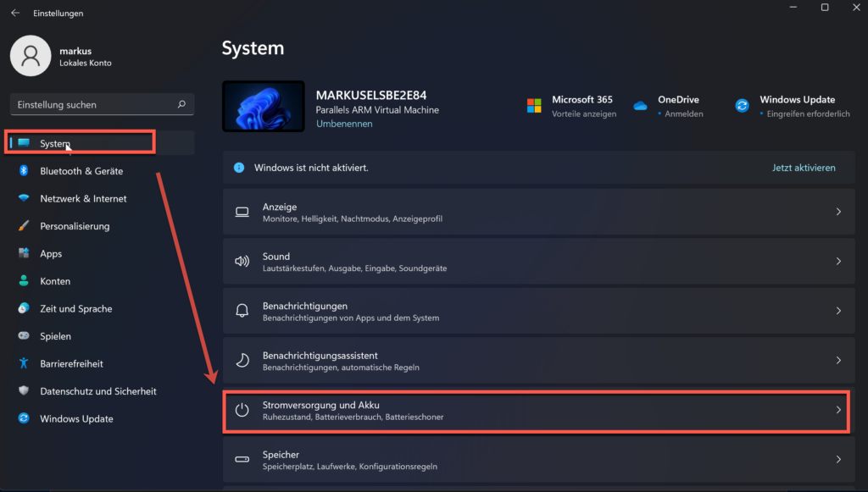Open Benachrichtigungsassistent via its chevron

point(838,361)
